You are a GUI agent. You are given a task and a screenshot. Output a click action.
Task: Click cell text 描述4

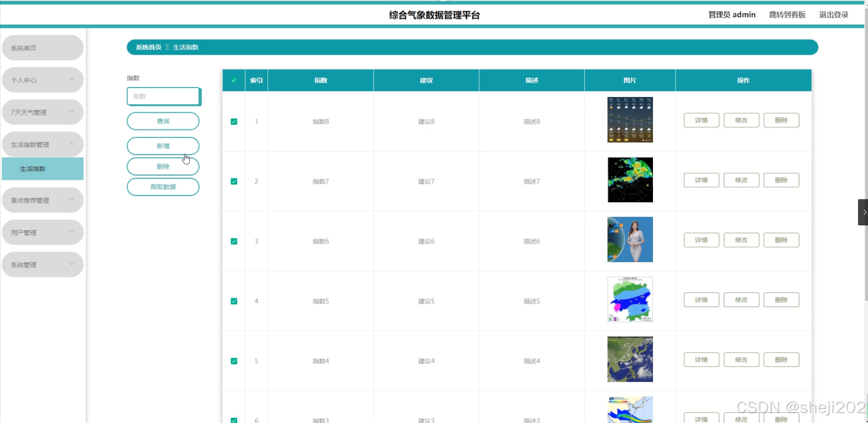point(532,361)
